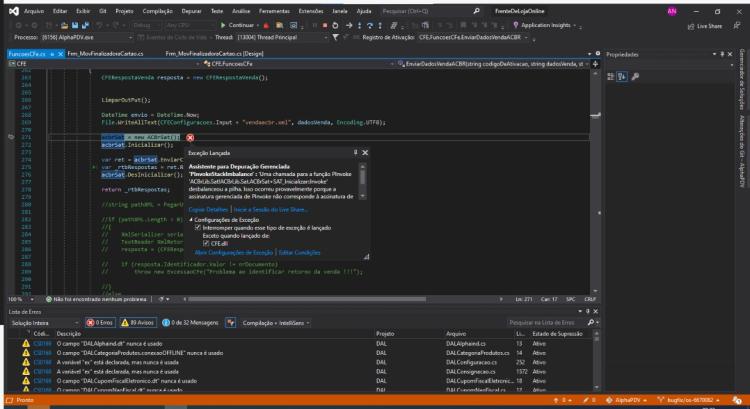
Task: Open the Compilação + IntelliSense dropdown
Action: (275, 323)
